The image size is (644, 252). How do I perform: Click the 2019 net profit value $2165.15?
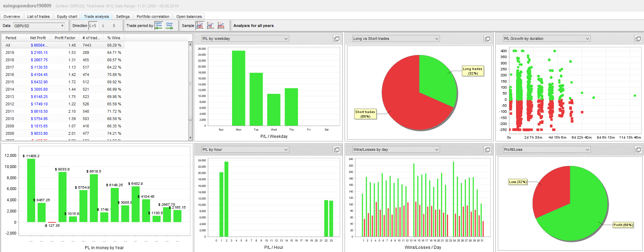[x=39, y=52]
